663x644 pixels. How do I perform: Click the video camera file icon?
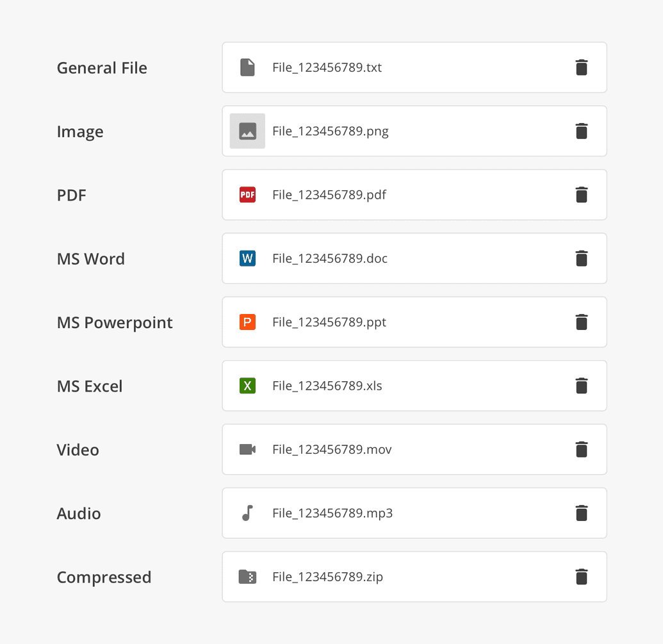pyautogui.click(x=247, y=449)
